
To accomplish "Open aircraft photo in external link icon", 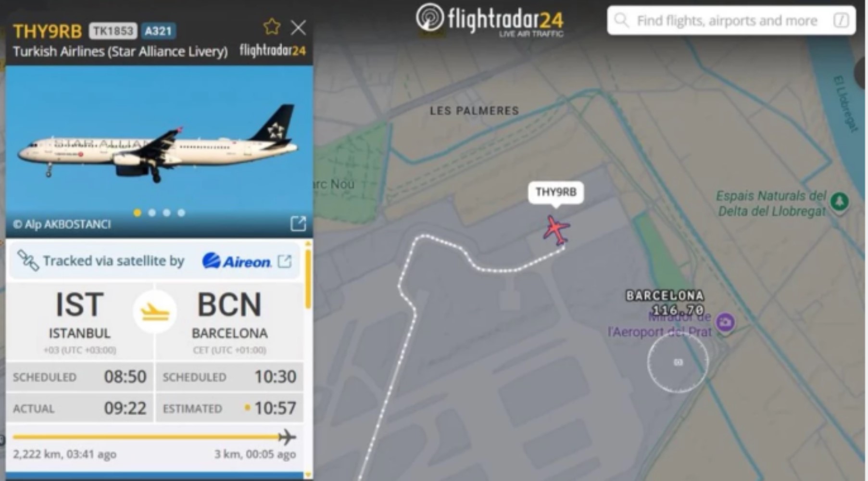I will 298,224.
